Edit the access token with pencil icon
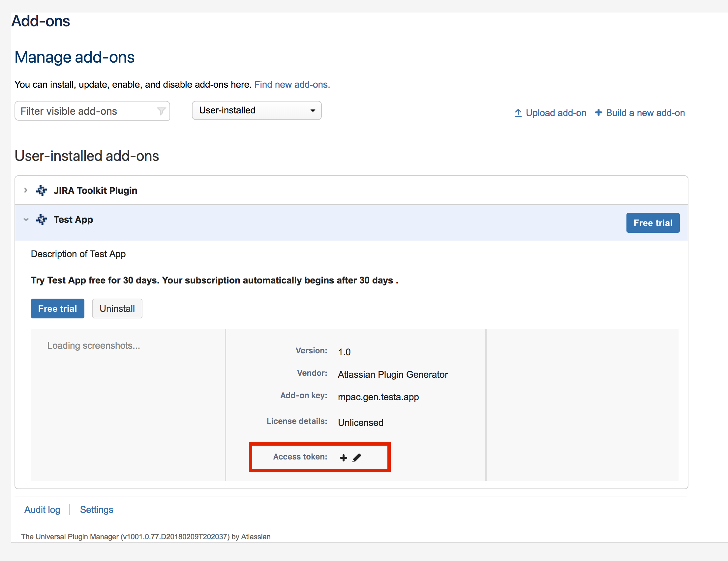Image resolution: width=728 pixels, height=561 pixels. [x=357, y=457]
